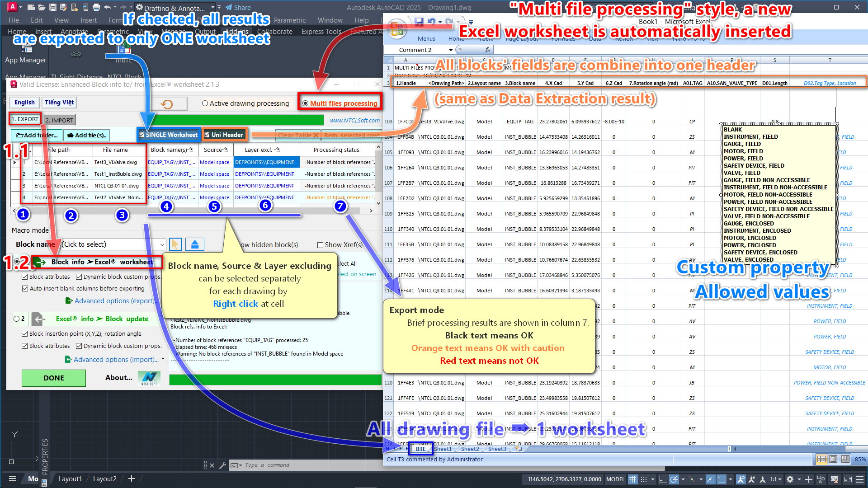Switch to the 2. IMPORT tab
Screen dimensions: 868x488
coord(59,120)
